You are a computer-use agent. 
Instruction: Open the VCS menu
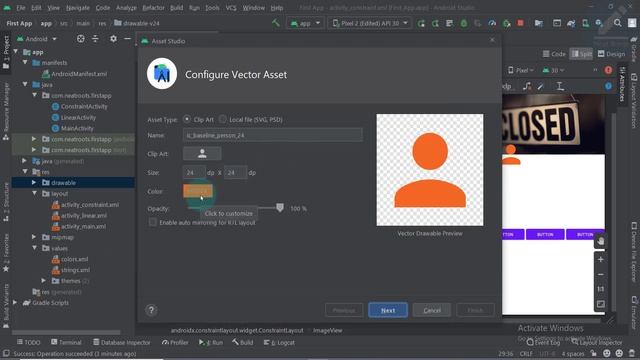click(231, 8)
